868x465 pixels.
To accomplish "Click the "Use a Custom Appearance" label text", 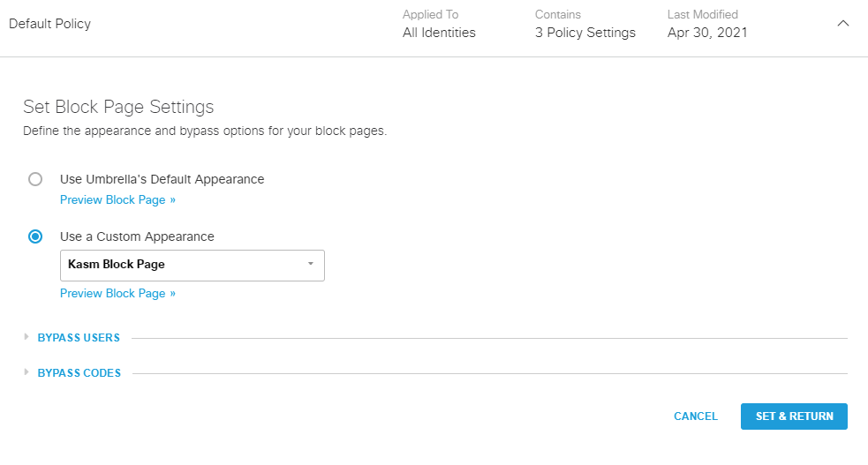I will (137, 236).
